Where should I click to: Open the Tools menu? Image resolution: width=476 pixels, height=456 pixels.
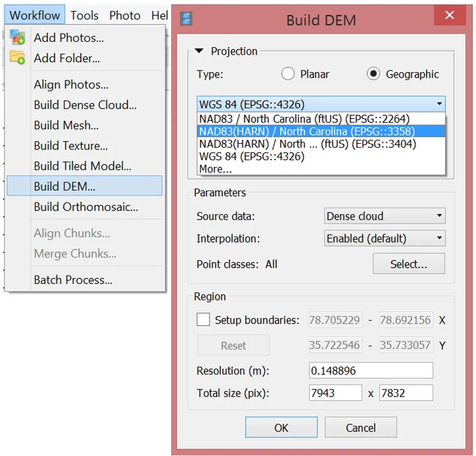[x=84, y=15]
